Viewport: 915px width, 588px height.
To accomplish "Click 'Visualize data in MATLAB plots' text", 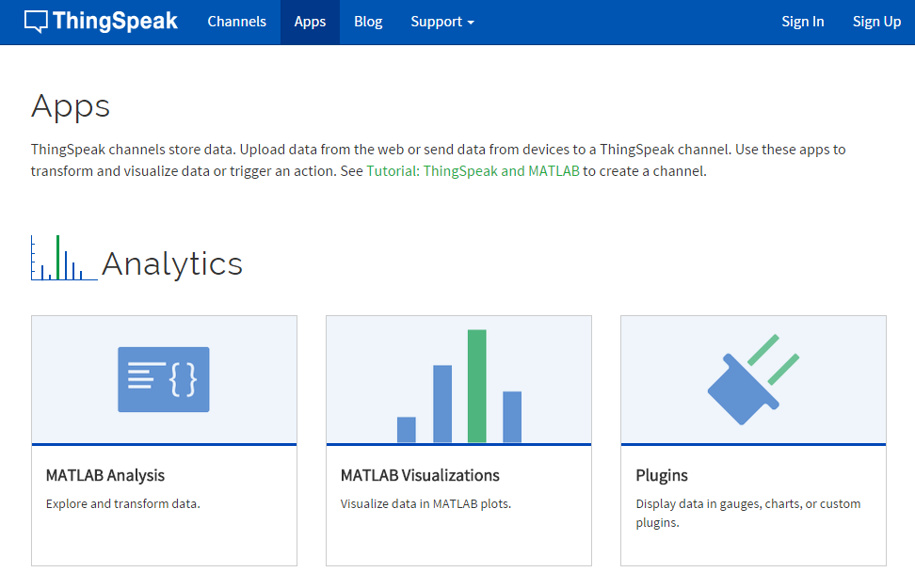I will [425, 503].
